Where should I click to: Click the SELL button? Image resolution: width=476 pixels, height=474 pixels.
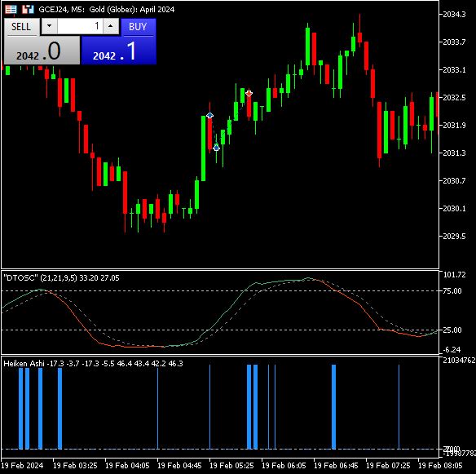pos(21,27)
